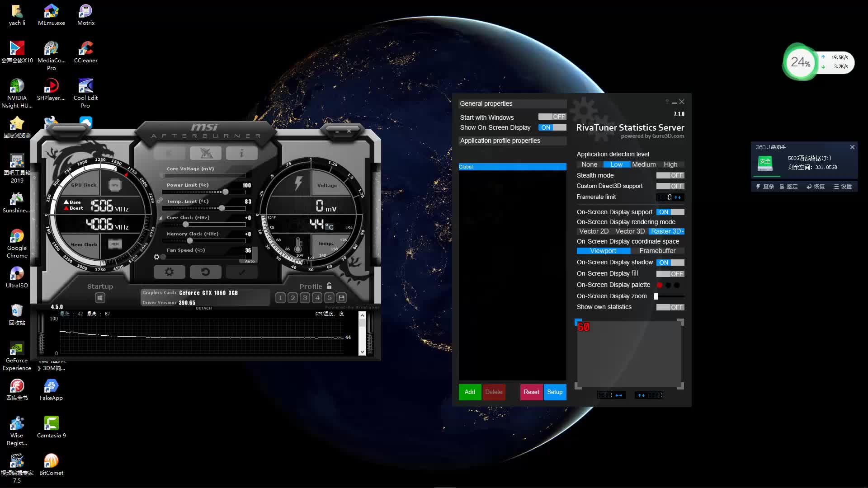This screenshot has height=488, width=868.
Task: Click the fan speed gear icon
Action: pos(157,257)
